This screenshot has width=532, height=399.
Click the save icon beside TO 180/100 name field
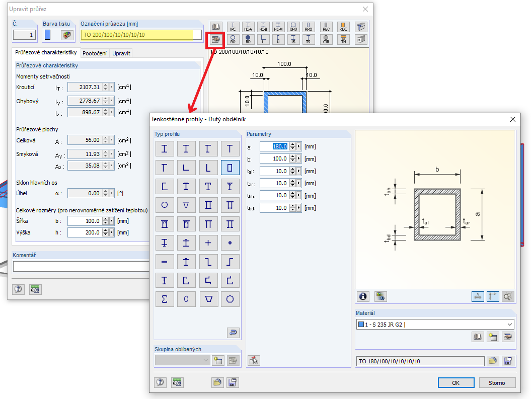pyautogui.click(x=508, y=361)
